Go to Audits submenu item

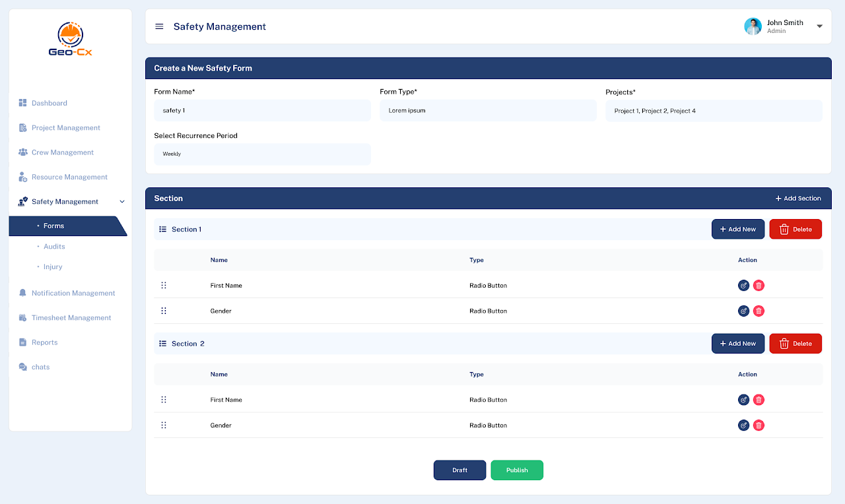coord(54,247)
